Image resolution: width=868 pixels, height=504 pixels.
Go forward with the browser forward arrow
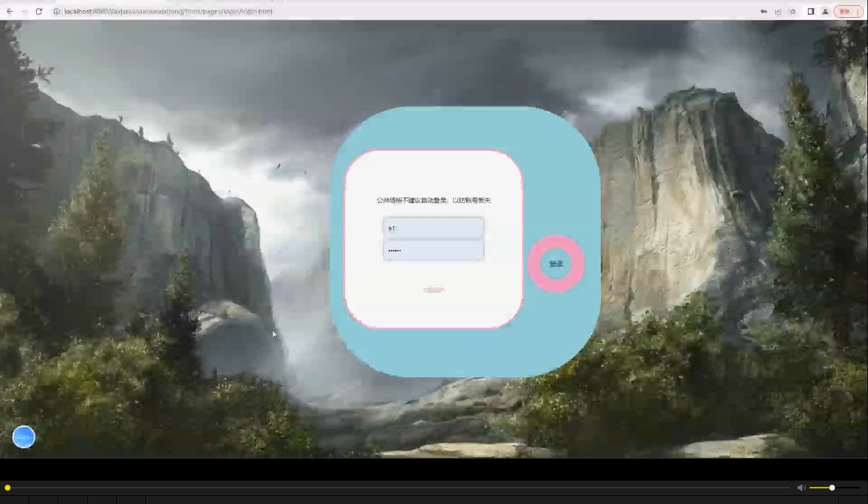click(24, 11)
